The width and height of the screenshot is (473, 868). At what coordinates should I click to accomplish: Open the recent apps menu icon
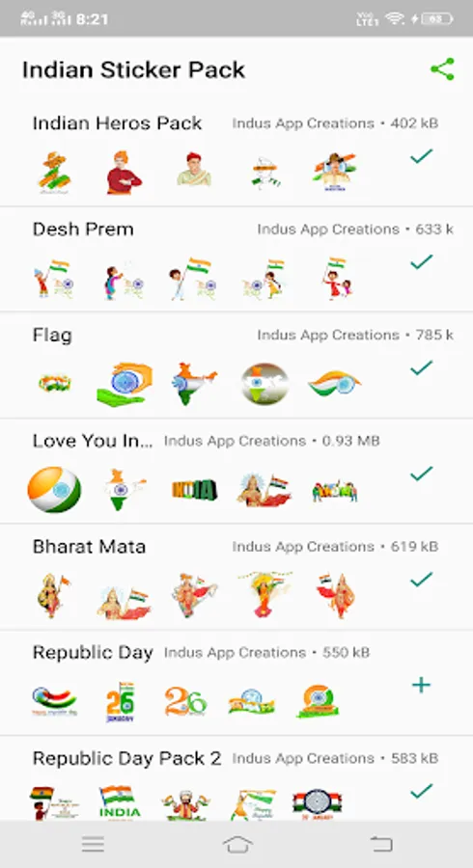[93, 844]
